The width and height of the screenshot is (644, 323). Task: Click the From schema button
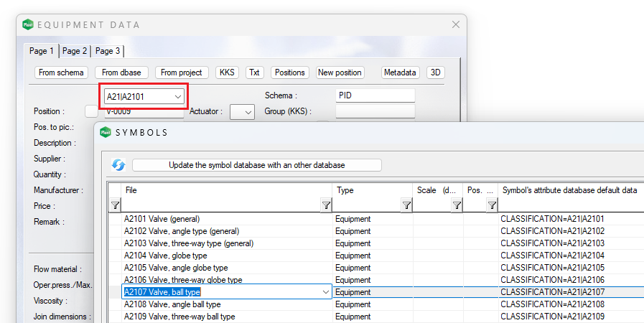tap(62, 72)
